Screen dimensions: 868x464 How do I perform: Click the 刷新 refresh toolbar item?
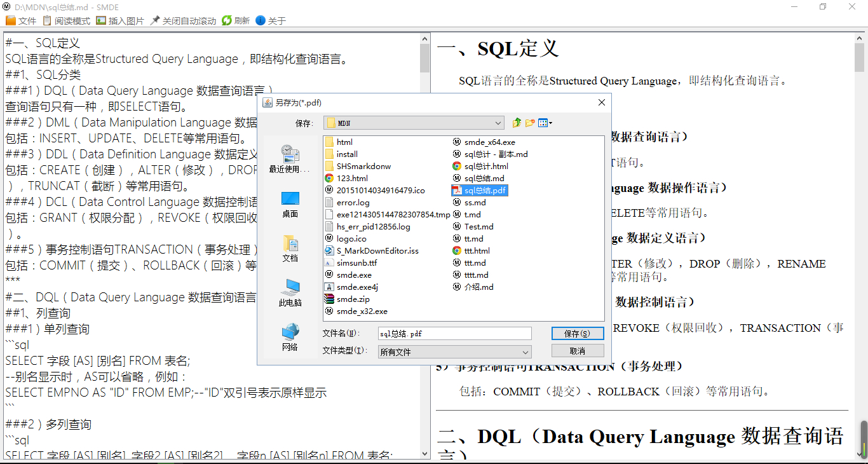pos(236,21)
